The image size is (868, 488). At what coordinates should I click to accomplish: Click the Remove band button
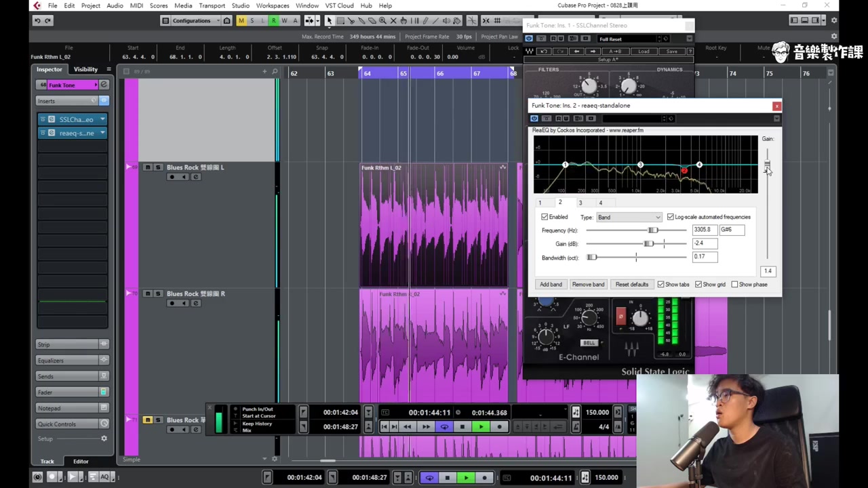588,285
